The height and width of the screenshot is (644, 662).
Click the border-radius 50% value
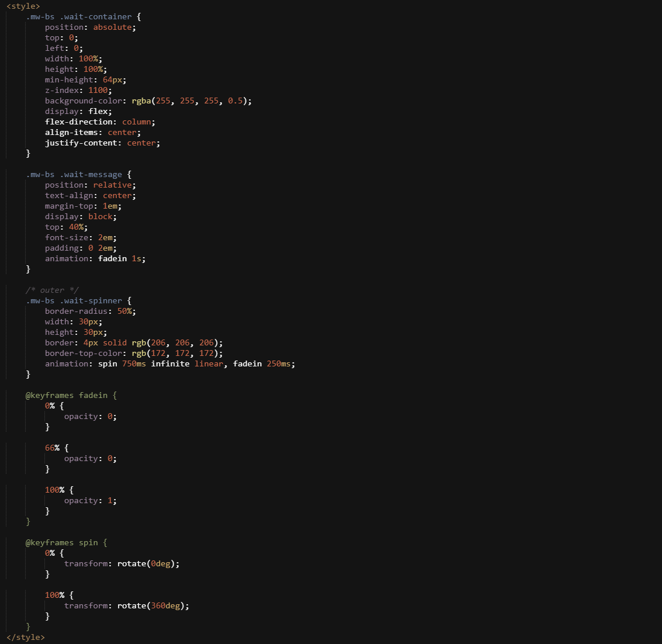pos(126,311)
